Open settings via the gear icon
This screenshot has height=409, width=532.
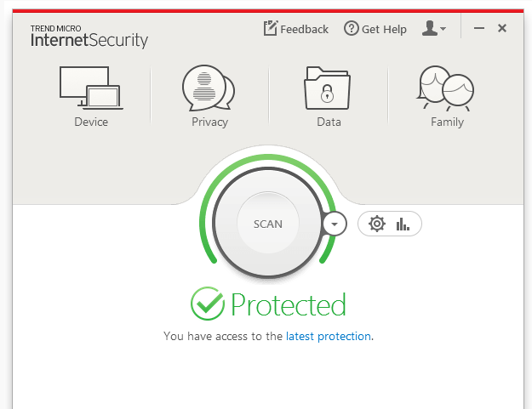coord(377,224)
